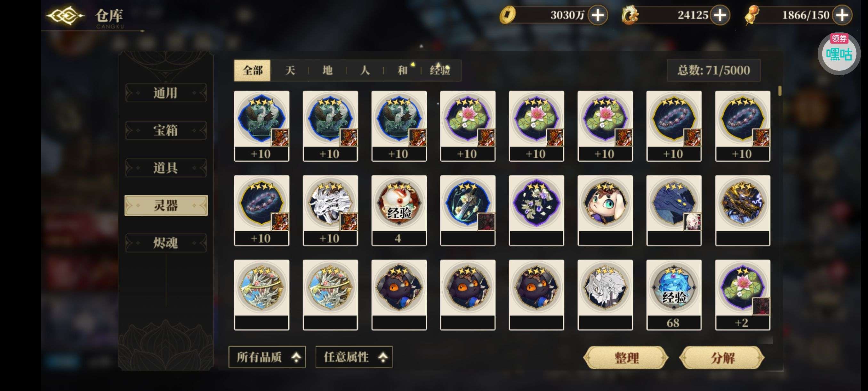Image resolution: width=868 pixels, height=391 pixels.
Task: Click the 分解 decompose button
Action: (x=722, y=358)
